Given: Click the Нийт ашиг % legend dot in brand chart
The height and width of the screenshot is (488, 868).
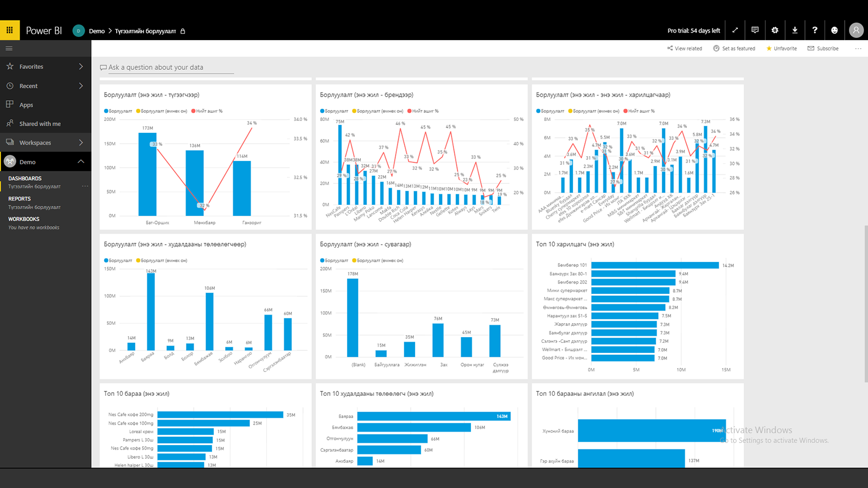Looking at the screenshot, I should (x=409, y=111).
